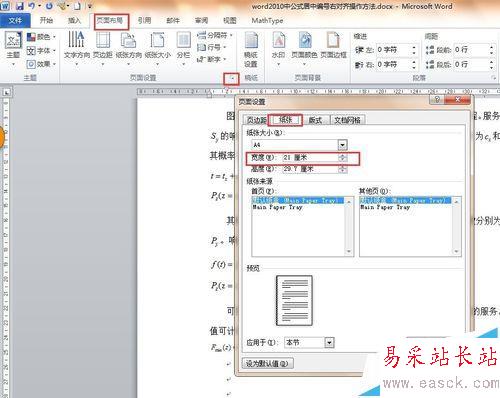500x398 pixels.
Task: Open the 文件 file tab
Action: click(15, 21)
